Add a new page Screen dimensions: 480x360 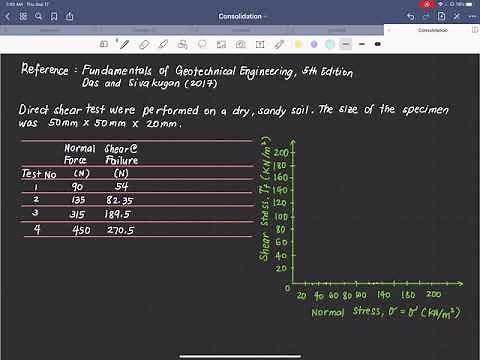click(442, 16)
